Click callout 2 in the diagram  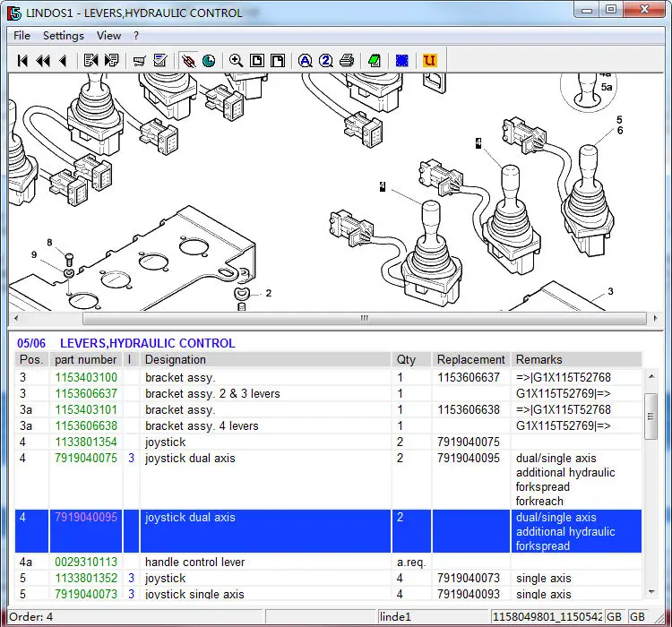pos(268,293)
